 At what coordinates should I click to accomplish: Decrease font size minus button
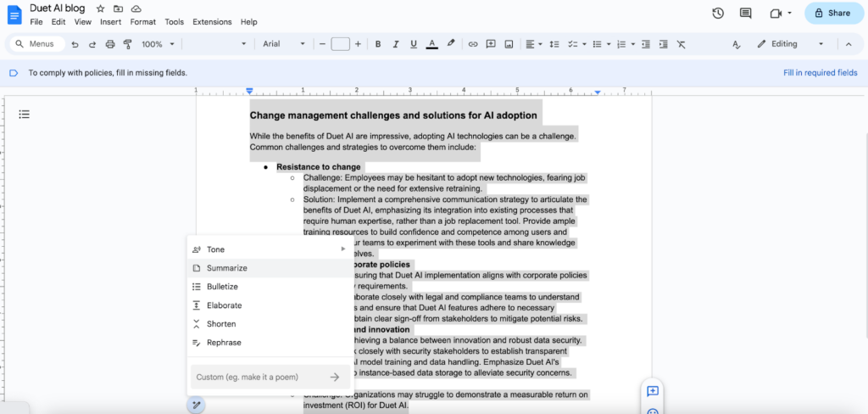point(322,44)
